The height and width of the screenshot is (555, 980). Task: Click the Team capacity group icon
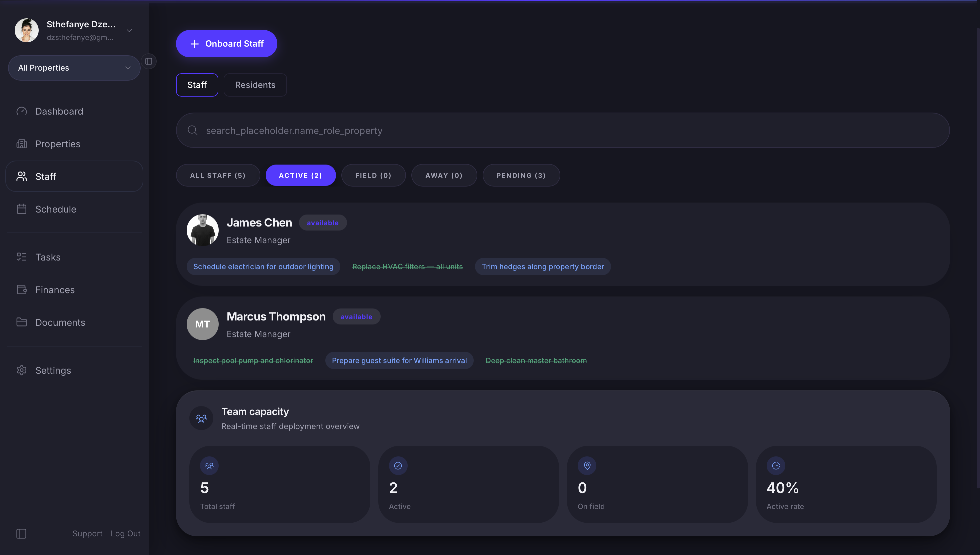(x=201, y=418)
